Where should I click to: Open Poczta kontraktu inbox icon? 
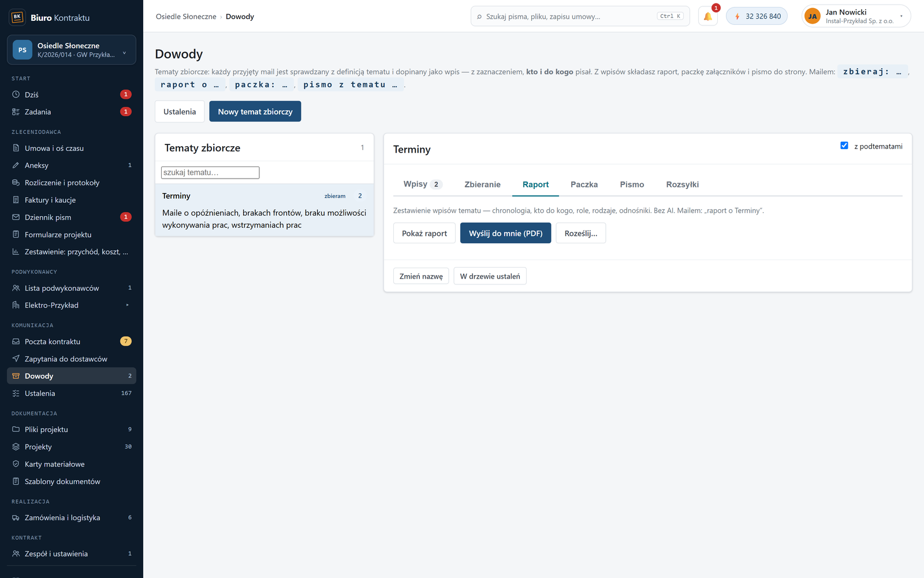(x=16, y=342)
